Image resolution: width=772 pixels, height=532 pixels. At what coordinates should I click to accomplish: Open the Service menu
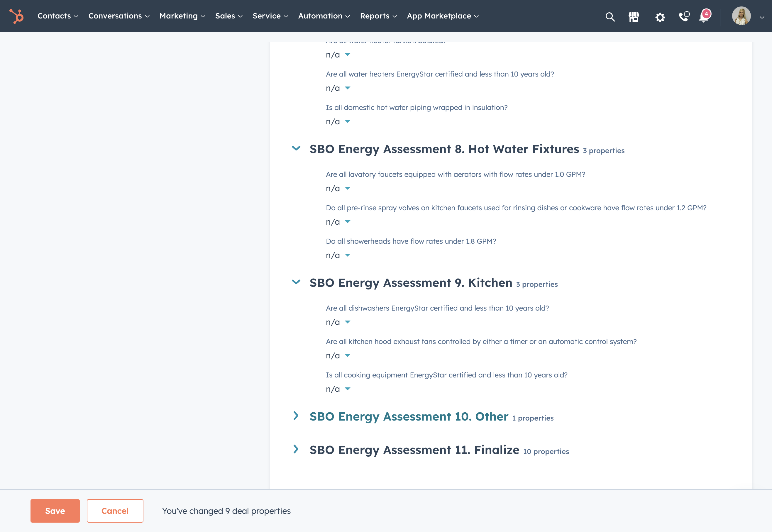(270, 16)
